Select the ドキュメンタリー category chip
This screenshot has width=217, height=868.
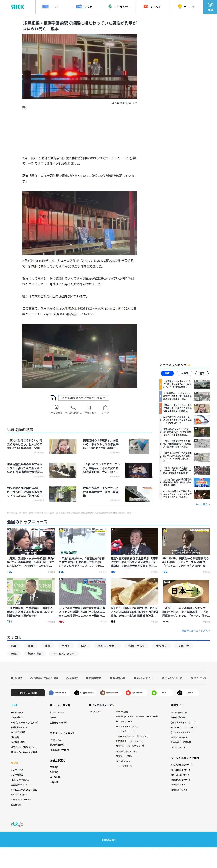tap(64, 654)
